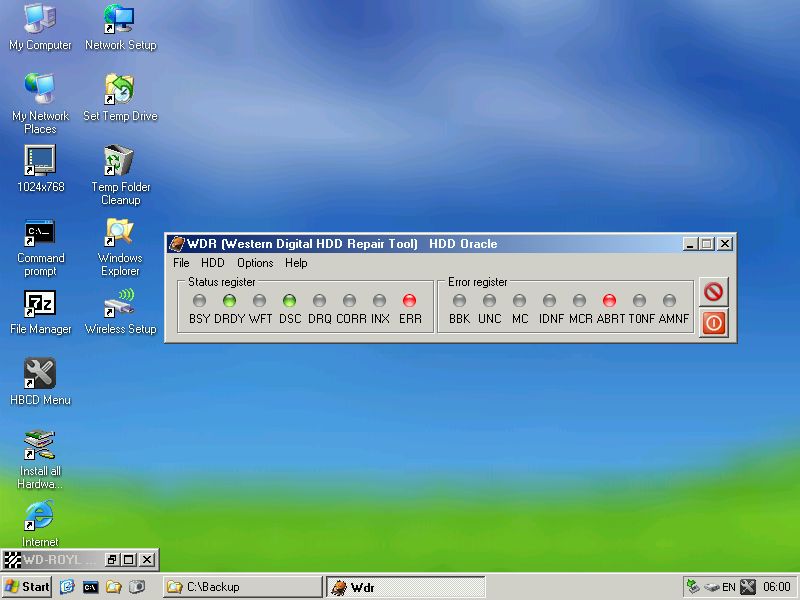Click the Start button
The width and height of the screenshot is (800, 600).
pos(27,587)
